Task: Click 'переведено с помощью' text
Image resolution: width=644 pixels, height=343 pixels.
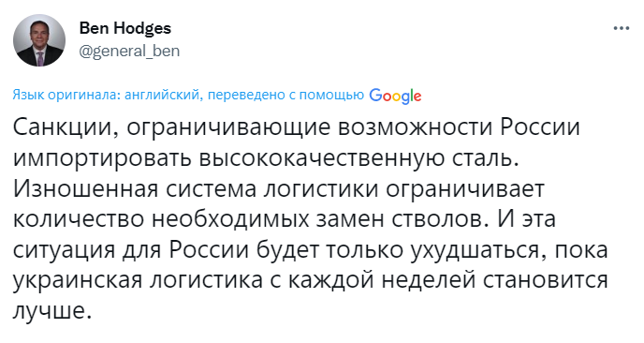Action: click(x=285, y=95)
